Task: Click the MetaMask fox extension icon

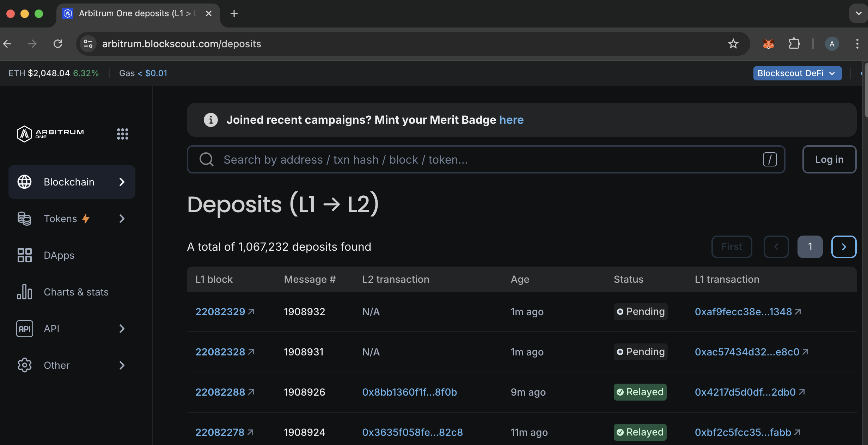Action: pos(768,44)
